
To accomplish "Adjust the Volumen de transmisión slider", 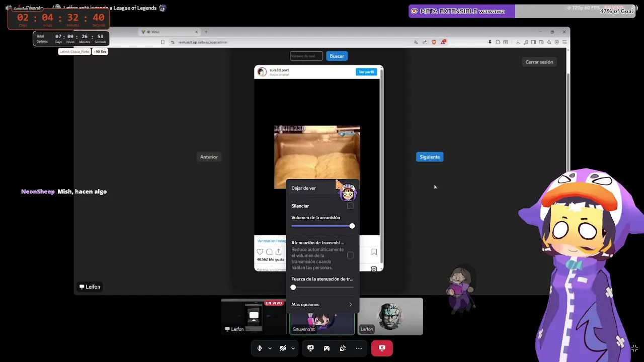I will point(322,226).
